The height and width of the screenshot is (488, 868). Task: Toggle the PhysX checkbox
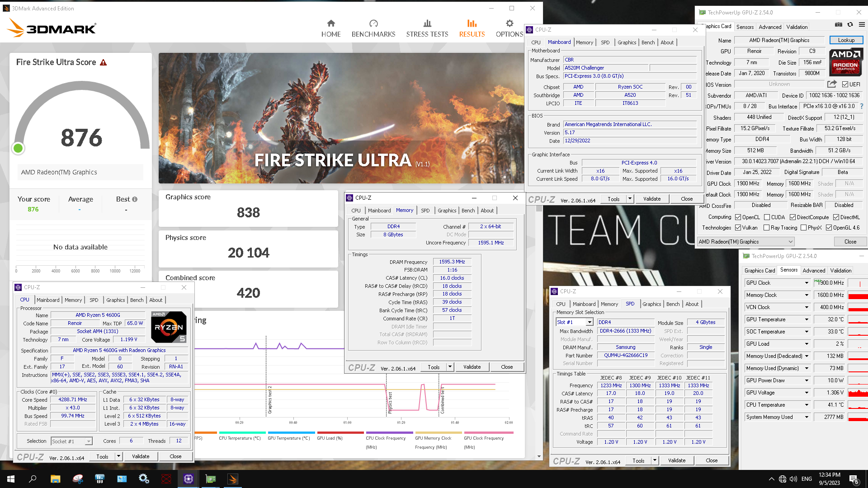pyautogui.click(x=803, y=228)
